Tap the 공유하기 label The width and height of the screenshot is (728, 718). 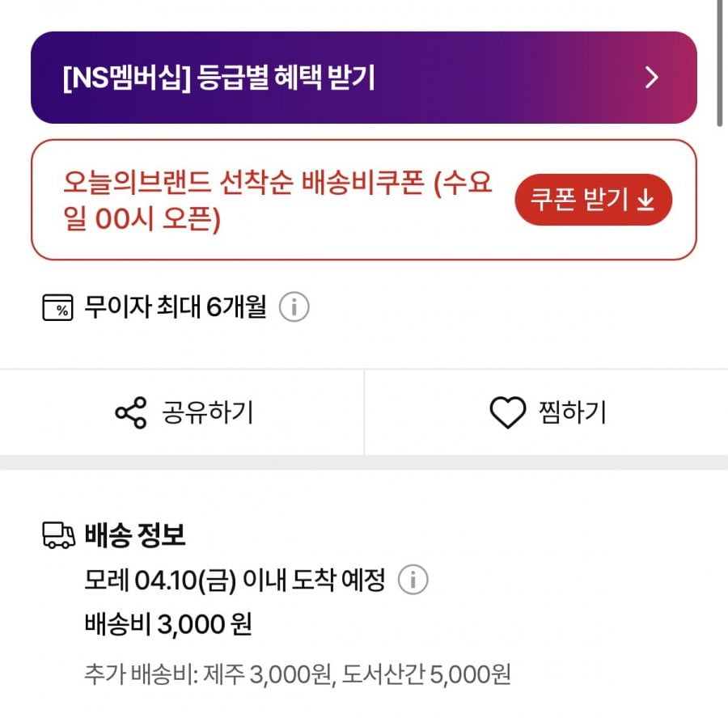208,413
